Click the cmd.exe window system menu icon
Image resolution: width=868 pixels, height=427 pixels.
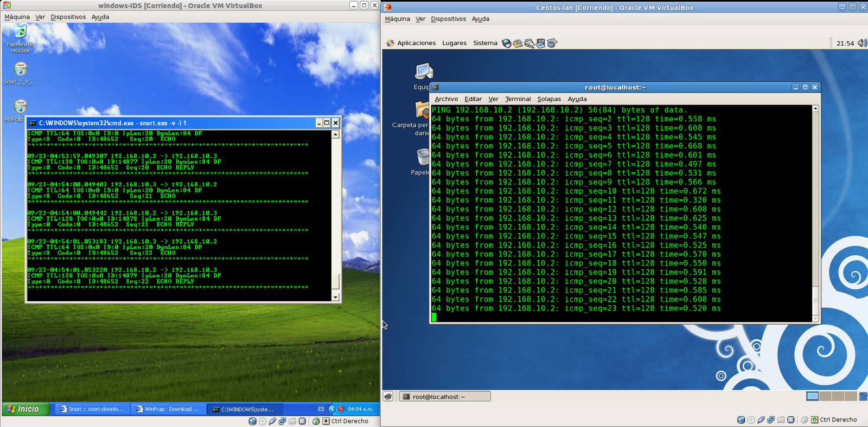point(32,123)
